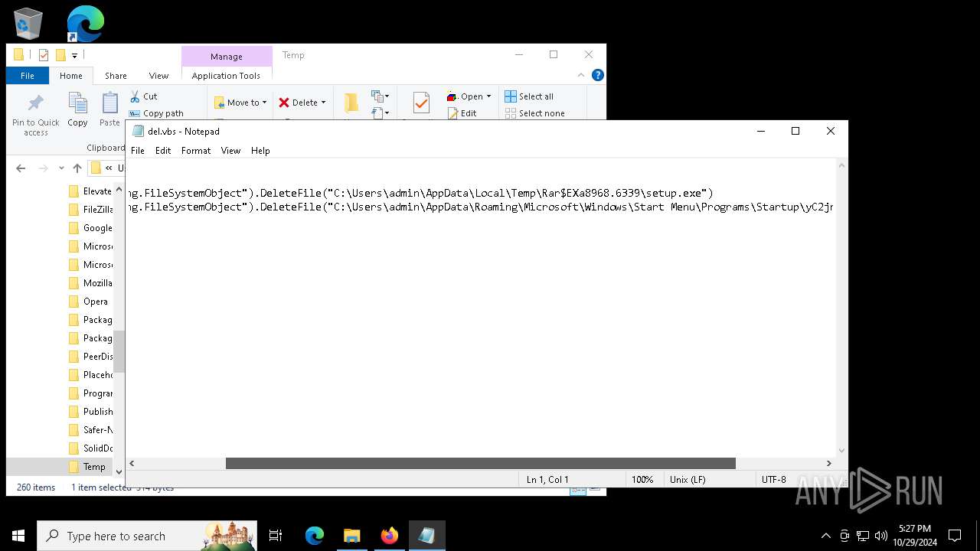980x551 pixels.
Task: Select the Google folder in tree
Action: (90, 228)
